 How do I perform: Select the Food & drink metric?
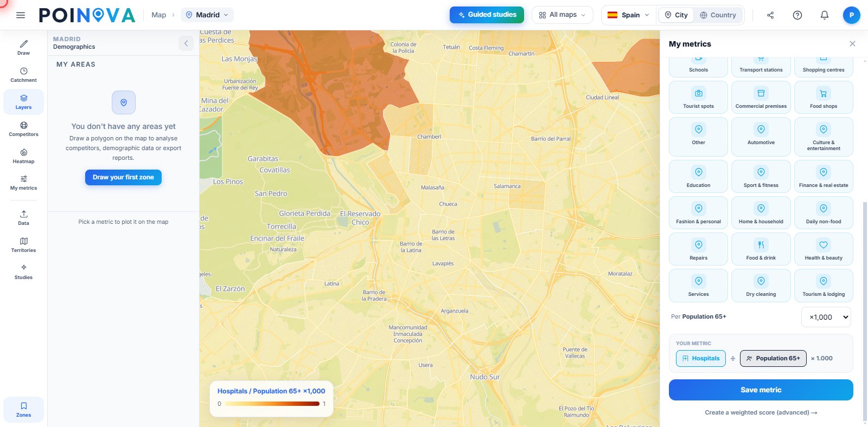pyautogui.click(x=761, y=249)
